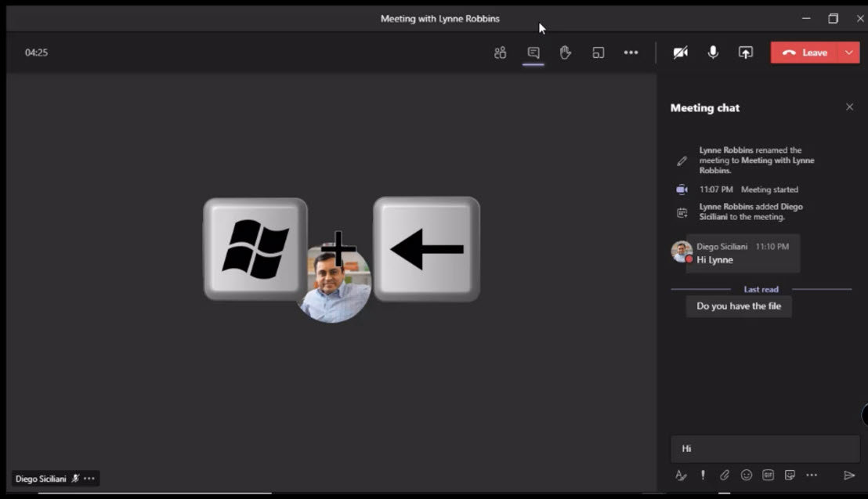Close the Meeting chat panel
Image resolution: width=868 pixels, height=499 pixels.
(x=849, y=107)
